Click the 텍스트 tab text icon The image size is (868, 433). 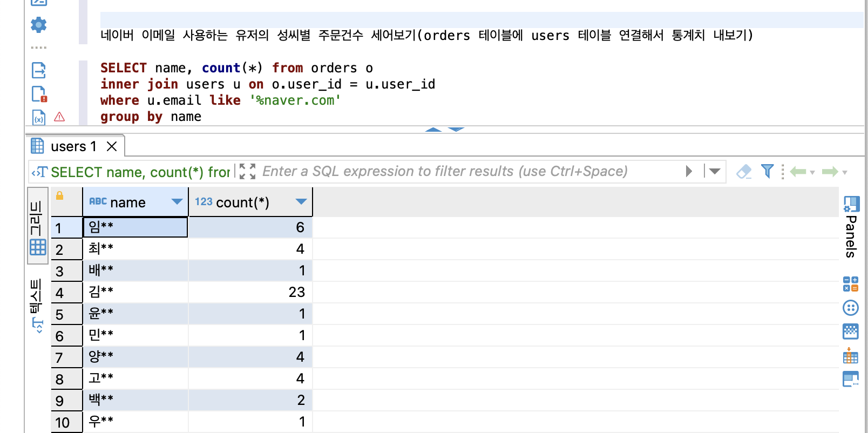[38, 325]
